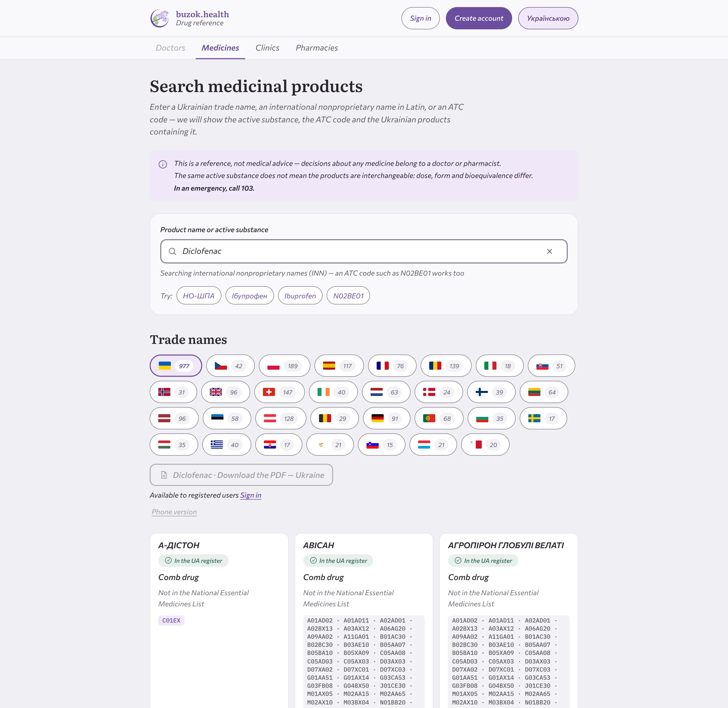This screenshot has height=708, width=728.
Task: Open the Phone version link
Action: pos(174,512)
